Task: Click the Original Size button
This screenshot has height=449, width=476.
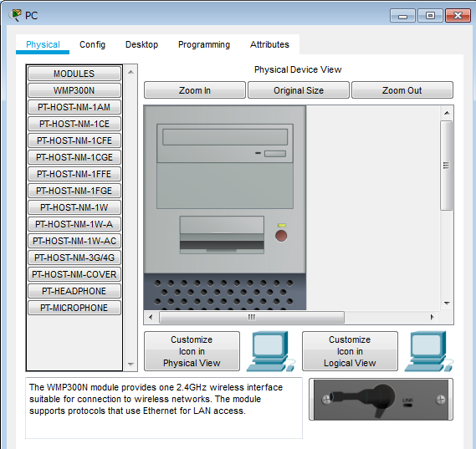Action: [299, 90]
